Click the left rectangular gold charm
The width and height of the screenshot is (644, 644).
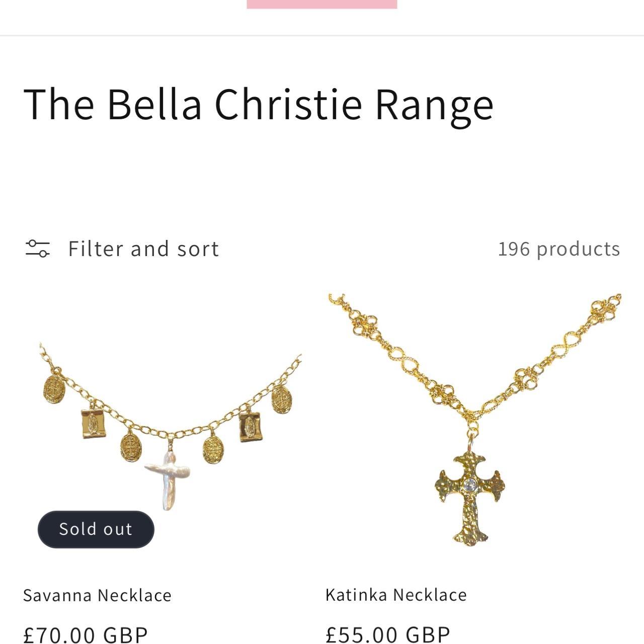[x=94, y=424]
